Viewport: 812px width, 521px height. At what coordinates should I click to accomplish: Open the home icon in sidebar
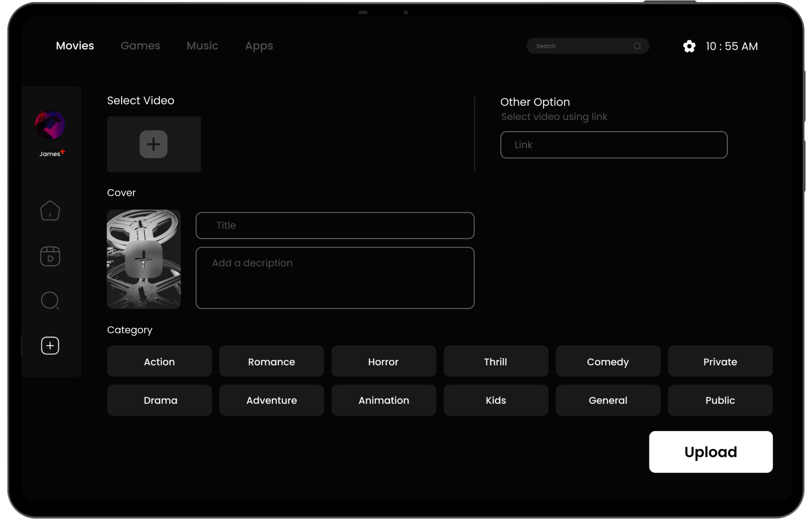click(x=50, y=211)
